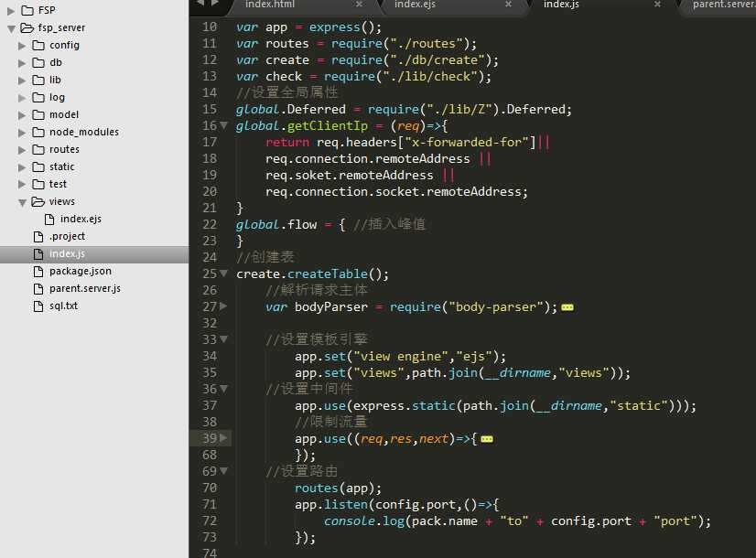This screenshot has width=756, height=558.
Task: Collapse the code fold at line 25
Action: pyautogui.click(x=223, y=274)
